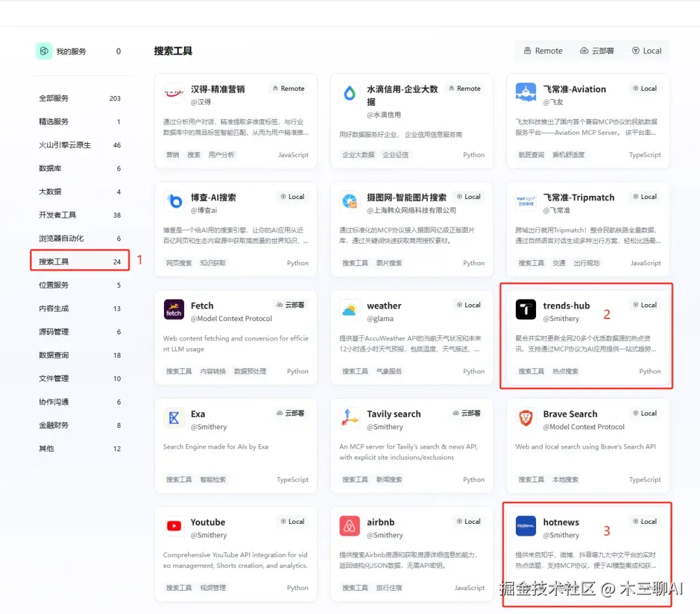This screenshot has height=614, width=700.
Task: Filter services by 云部署 type
Action: 597,51
